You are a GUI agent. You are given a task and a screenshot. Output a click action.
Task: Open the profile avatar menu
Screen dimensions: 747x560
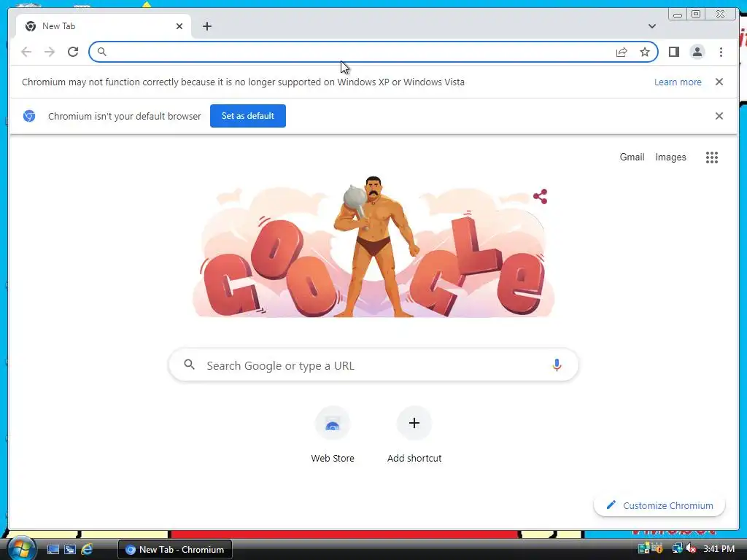tap(697, 52)
